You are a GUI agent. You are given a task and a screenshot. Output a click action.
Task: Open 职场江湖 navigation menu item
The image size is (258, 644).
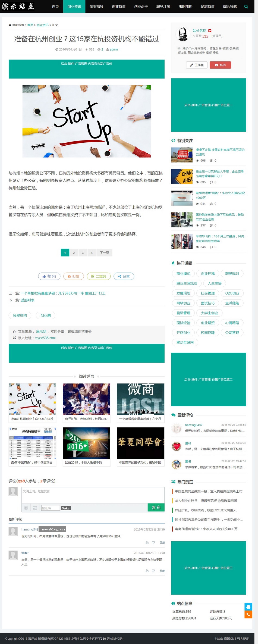[x=163, y=7]
